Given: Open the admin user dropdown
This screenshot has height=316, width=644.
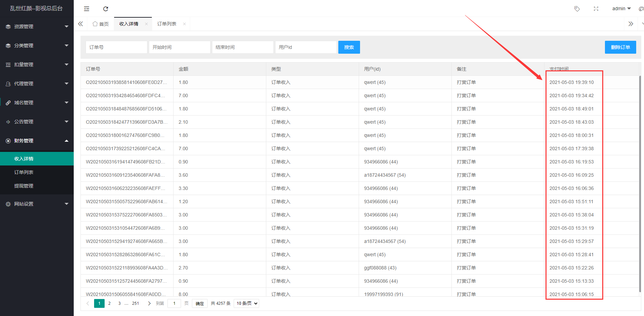Looking at the screenshot, I should 621,8.
